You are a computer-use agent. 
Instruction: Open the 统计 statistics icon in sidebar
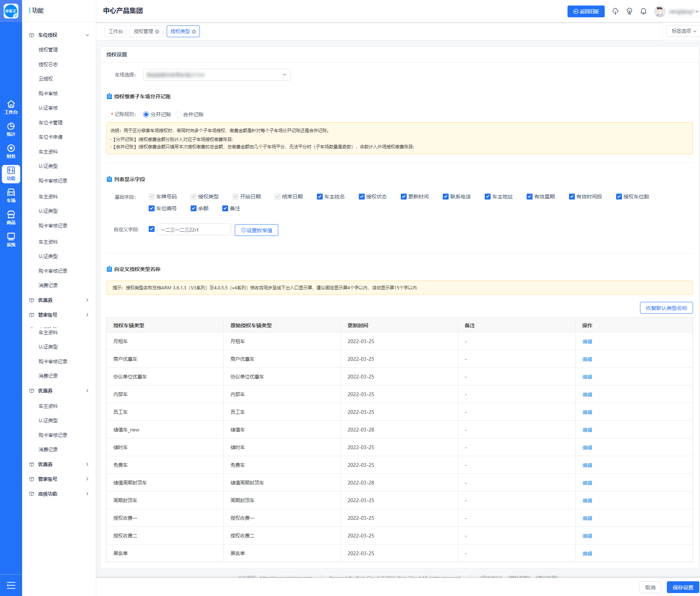(11, 129)
